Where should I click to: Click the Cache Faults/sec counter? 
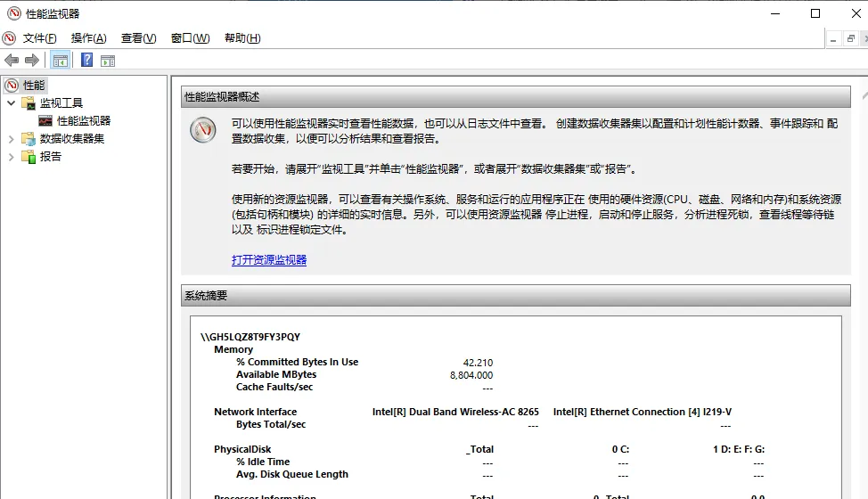[274, 388]
